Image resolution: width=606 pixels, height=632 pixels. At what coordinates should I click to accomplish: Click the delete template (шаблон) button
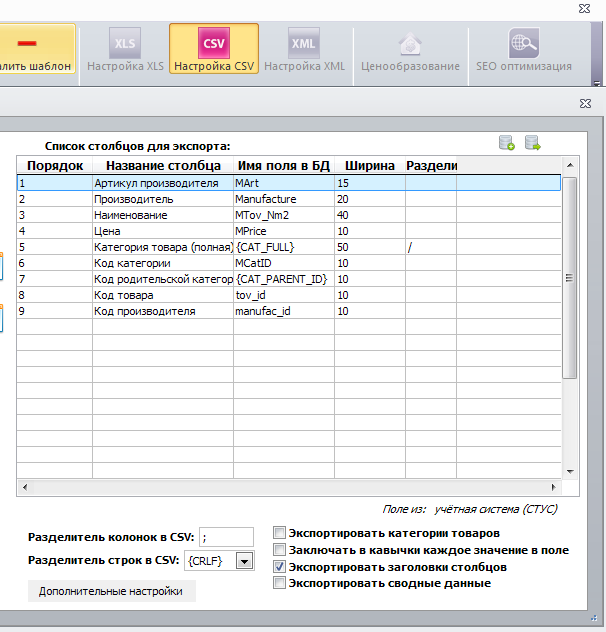pos(35,49)
